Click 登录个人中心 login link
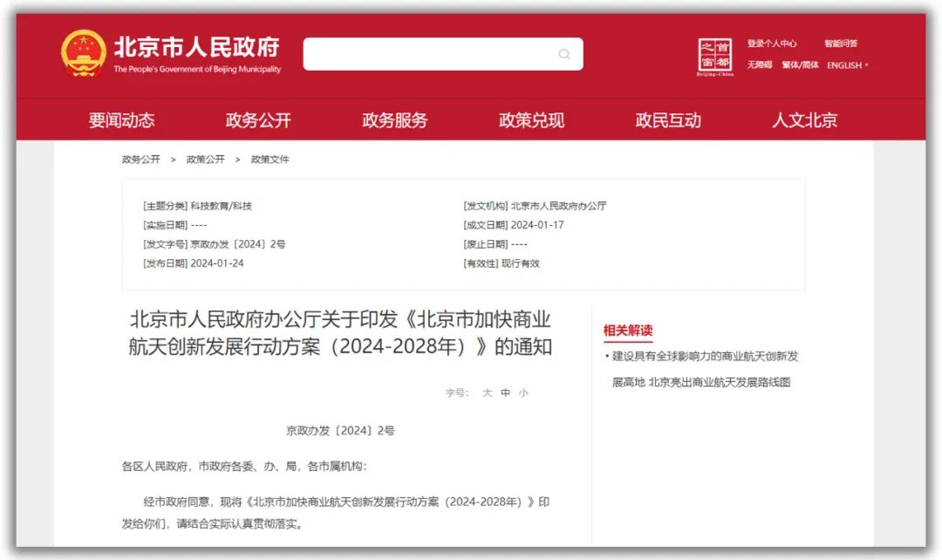942x560 pixels. point(771,44)
